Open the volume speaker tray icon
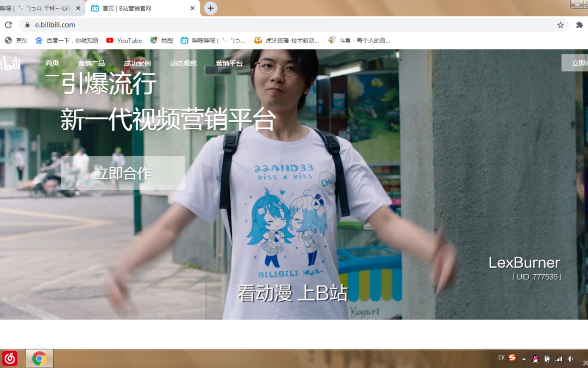Viewport: 588px width, 368px height. 570,359
